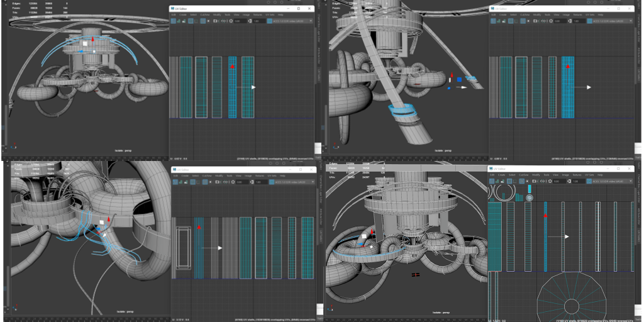Click the exposure icon in top-left UV Editor toolbar
644x322 pixels.
pos(232,21)
